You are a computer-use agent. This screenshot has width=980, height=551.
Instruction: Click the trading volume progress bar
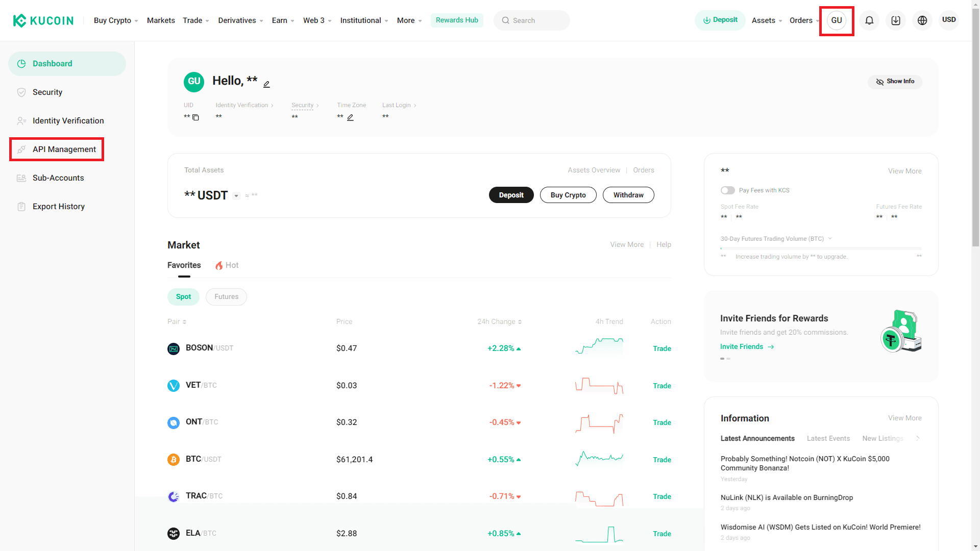pyautogui.click(x=821, y=248)
